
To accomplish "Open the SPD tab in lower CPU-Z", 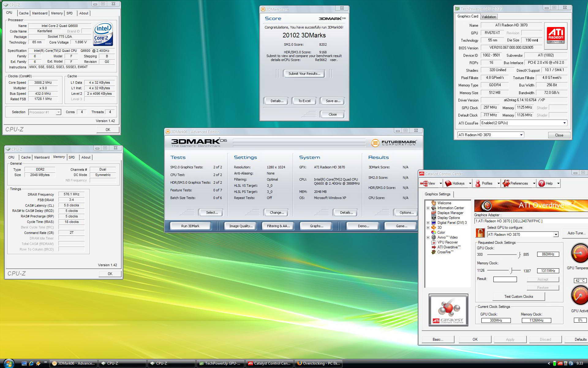I will point(72,157).
